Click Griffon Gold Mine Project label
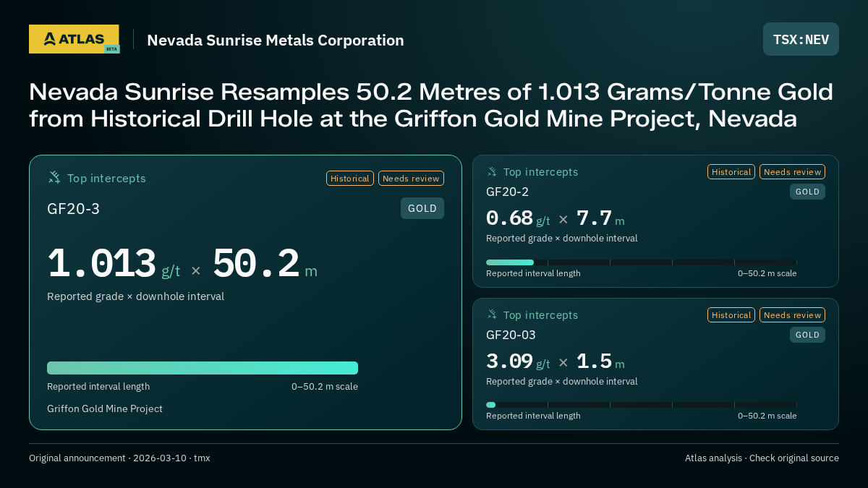 (105, 408)
